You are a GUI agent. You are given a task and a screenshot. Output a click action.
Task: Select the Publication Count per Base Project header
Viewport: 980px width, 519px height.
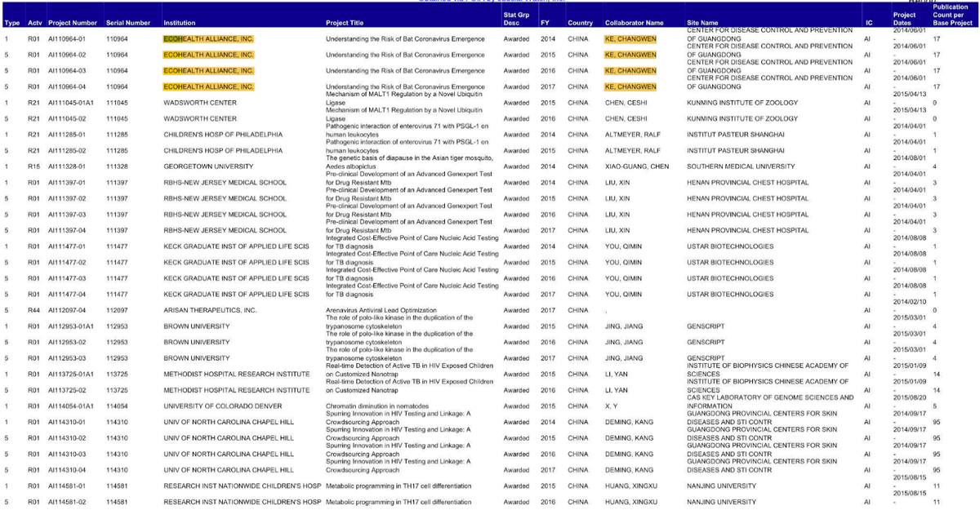tap(950, 15)
